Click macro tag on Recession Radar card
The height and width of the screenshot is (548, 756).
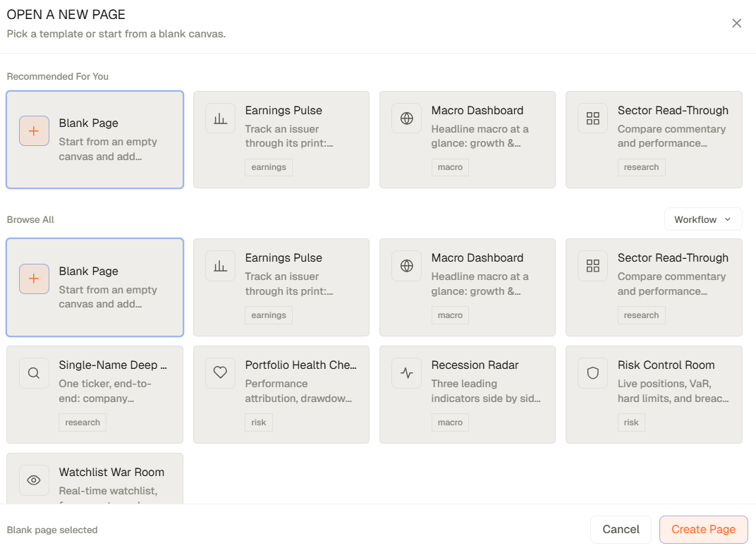pos(450,422)
